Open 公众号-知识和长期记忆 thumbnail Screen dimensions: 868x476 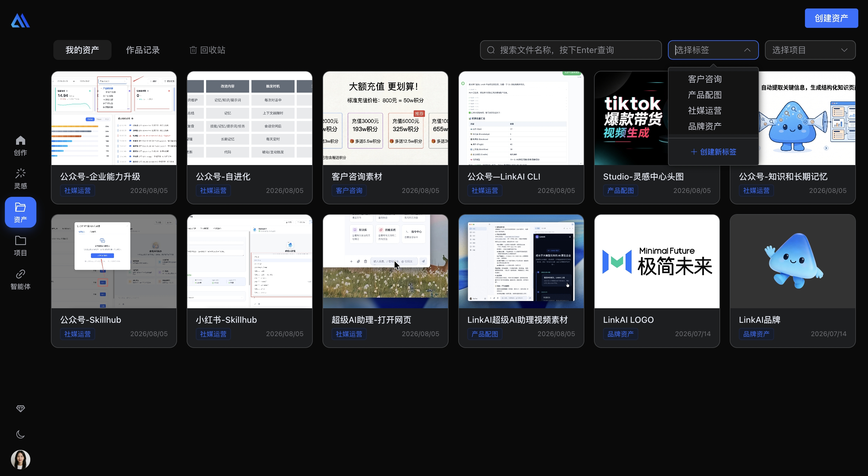click(807, 118)
